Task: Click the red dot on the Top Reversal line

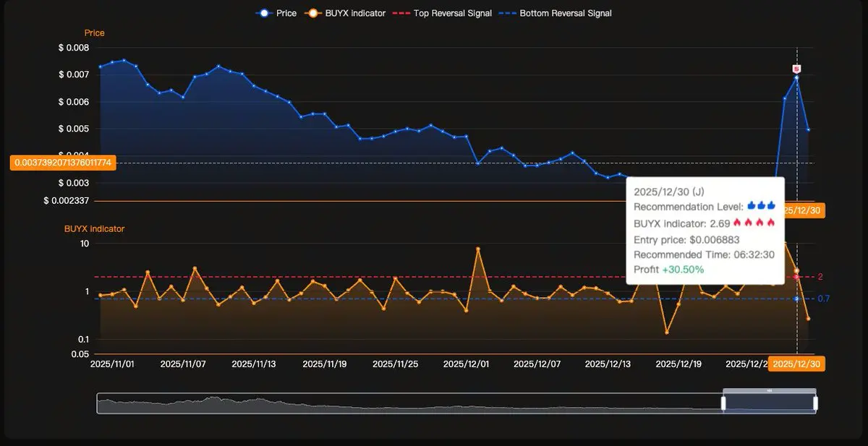Action: (796, 277)
